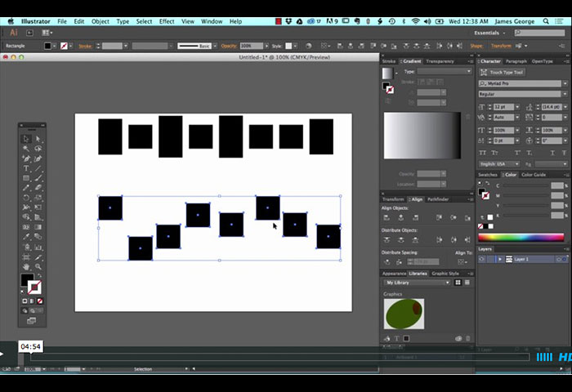Click Vertical Distribute Space icon

click(387, 262)
